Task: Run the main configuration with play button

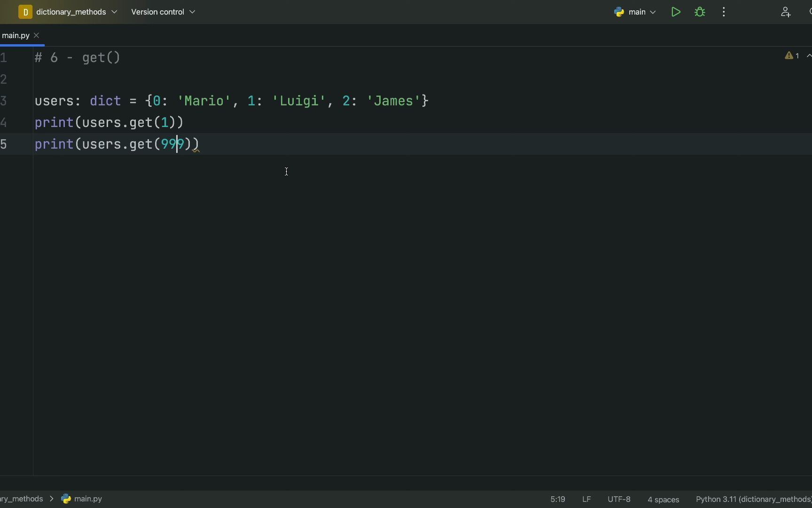Action: pos(676,12)
